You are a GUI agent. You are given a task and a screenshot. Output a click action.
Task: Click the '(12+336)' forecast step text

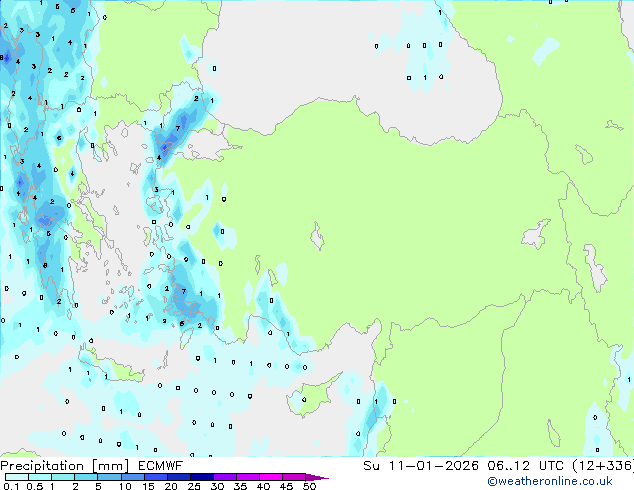[x=603, y=466]
